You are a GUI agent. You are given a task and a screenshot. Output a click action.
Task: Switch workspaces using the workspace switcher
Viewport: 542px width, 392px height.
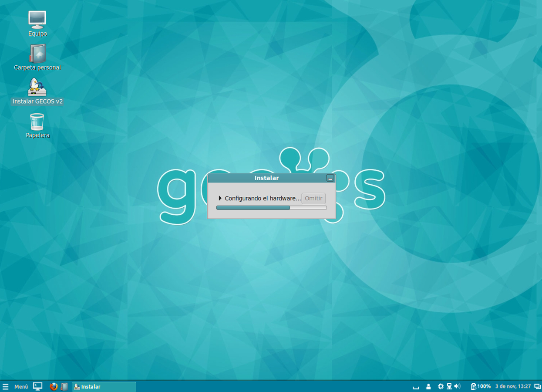click(537, 386)
